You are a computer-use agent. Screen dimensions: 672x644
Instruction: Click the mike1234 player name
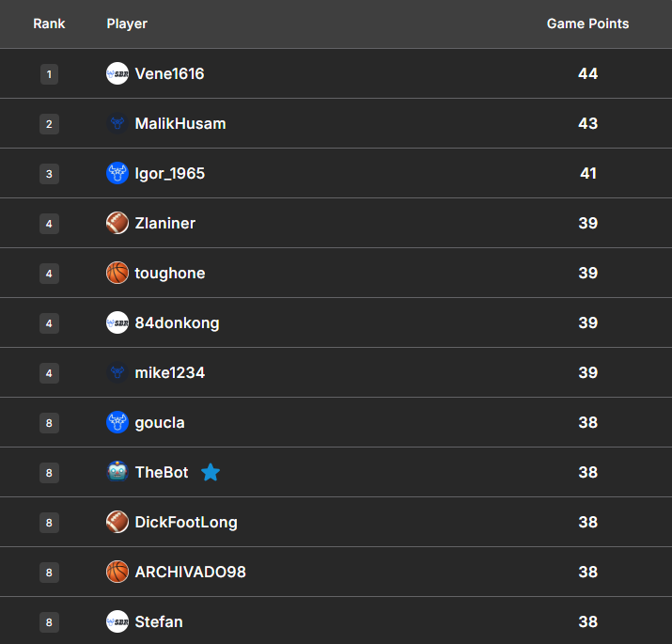click(170, 372)
